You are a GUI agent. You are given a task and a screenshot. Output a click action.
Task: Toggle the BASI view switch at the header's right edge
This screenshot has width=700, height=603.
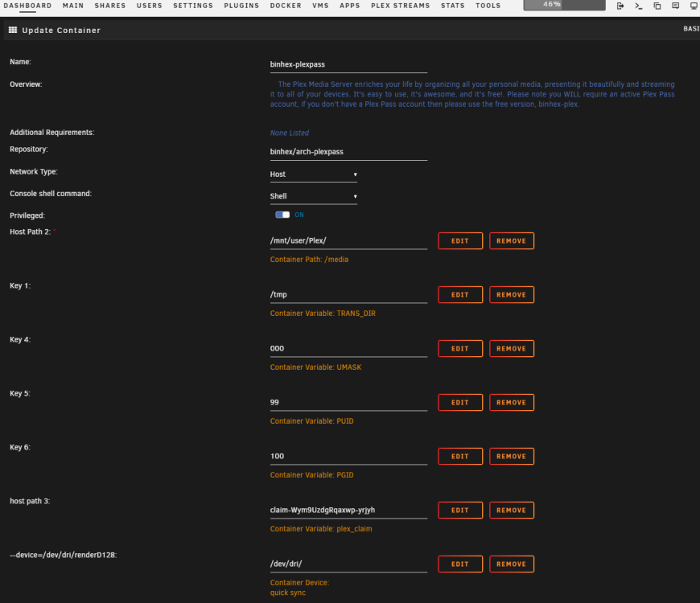(691, 29)
